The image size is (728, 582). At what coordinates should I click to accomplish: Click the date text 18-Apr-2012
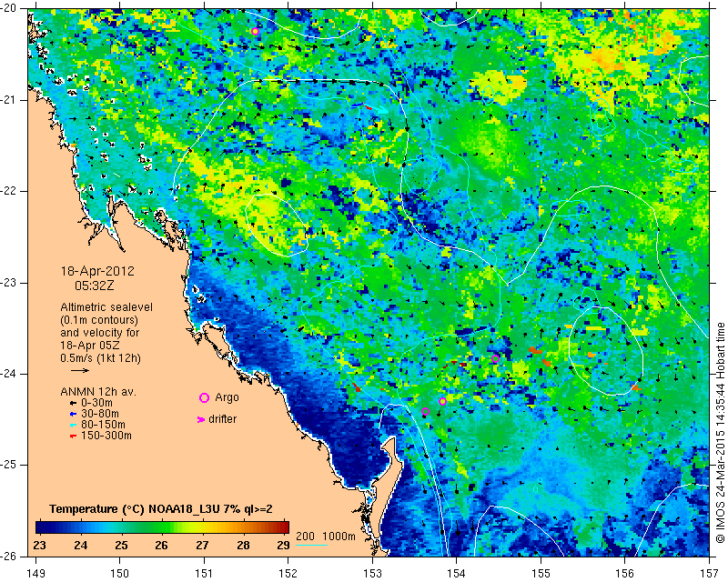click(97, 271)
